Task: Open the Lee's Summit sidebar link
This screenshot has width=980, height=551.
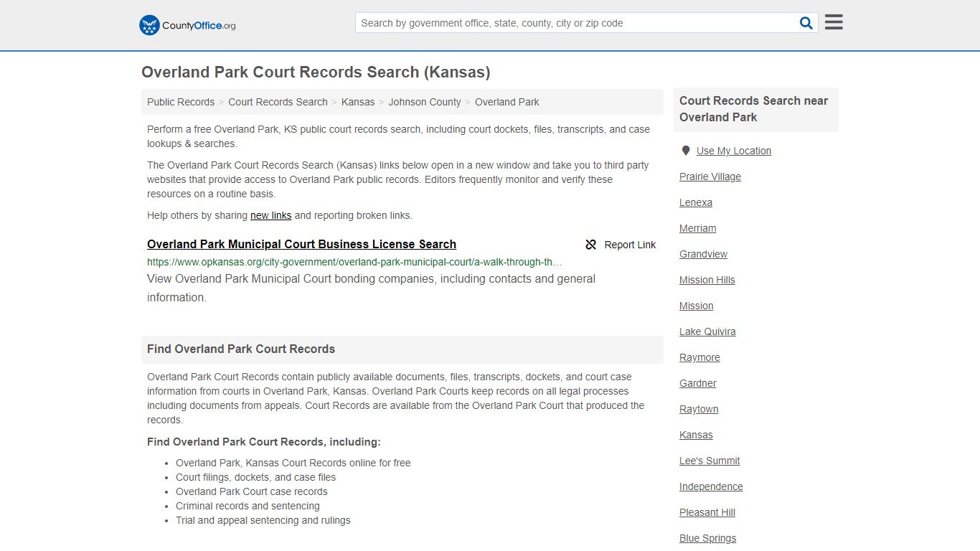Action: click(710, 461)
